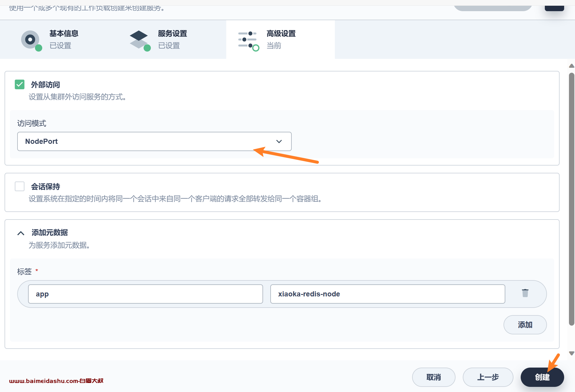Click the 标签 field label
This screenshot has width=575, height=392.
pyautogui.click(x=24, y=272)
